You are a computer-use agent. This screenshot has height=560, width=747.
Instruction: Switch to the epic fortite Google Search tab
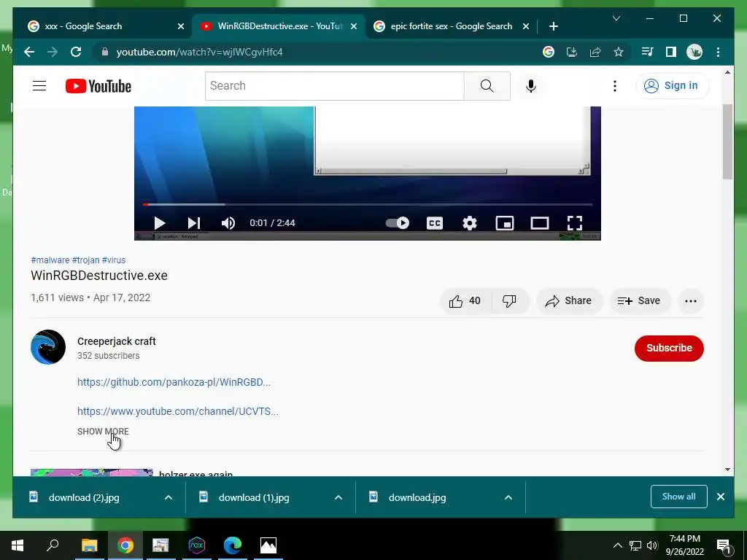click(x=451, y=26)
